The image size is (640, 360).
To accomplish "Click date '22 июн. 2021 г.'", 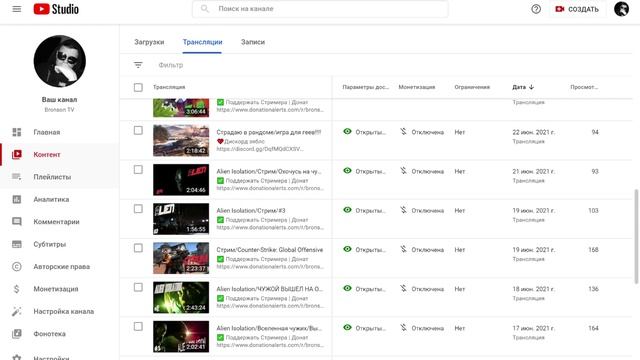I will point(533,132).
